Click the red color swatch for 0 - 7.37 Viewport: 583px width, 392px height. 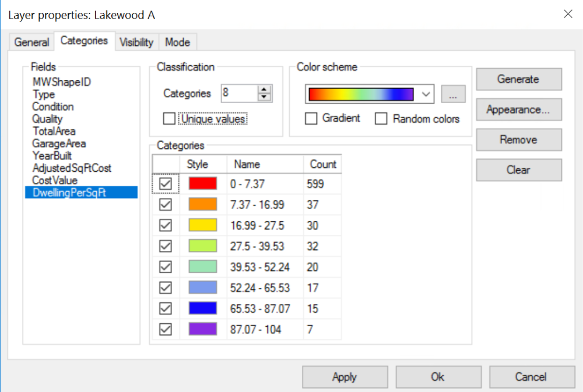(x=202, y=183)
